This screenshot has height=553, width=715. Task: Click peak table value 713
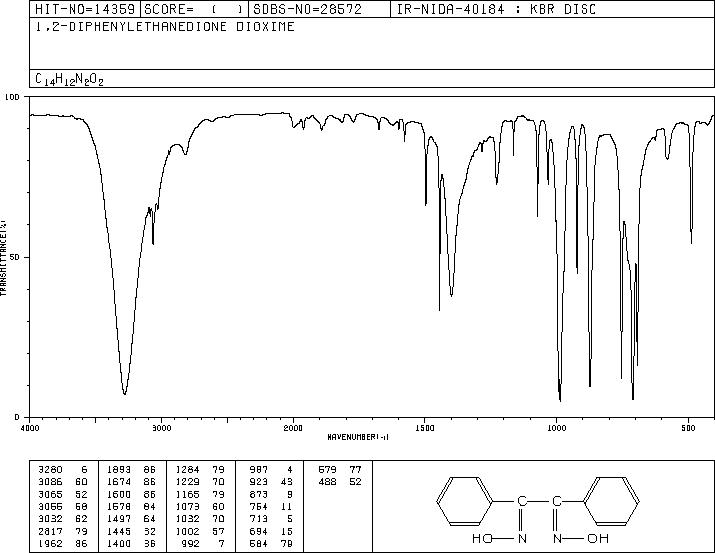click(259, 519)
